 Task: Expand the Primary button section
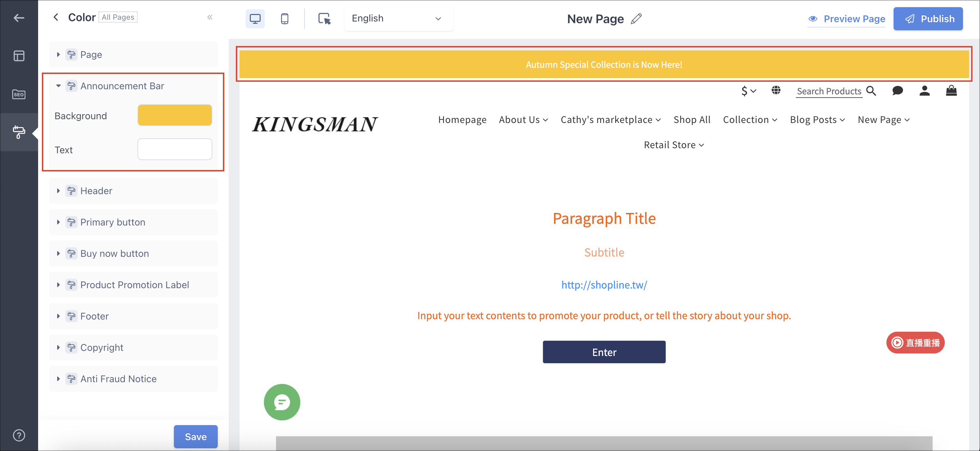click(133, 222)
